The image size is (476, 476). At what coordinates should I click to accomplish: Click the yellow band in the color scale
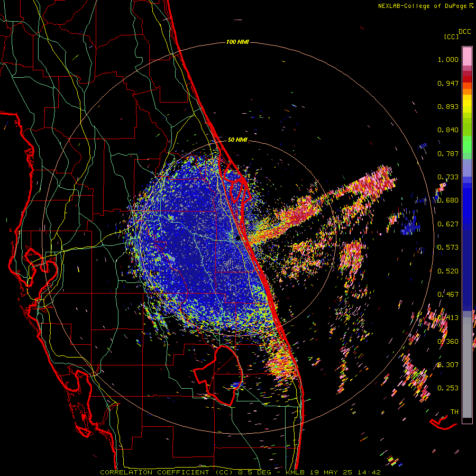click(467, 104)
